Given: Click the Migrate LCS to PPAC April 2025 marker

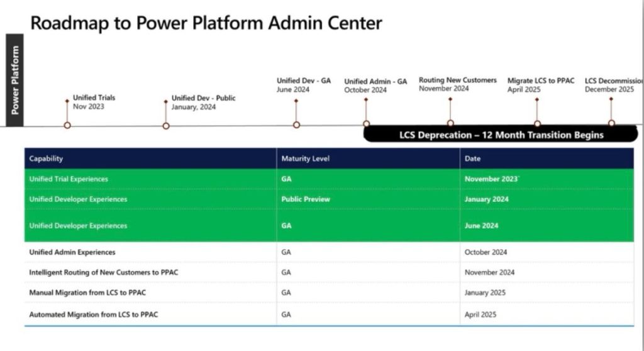Looking at the screenshot, I should 537,123.
